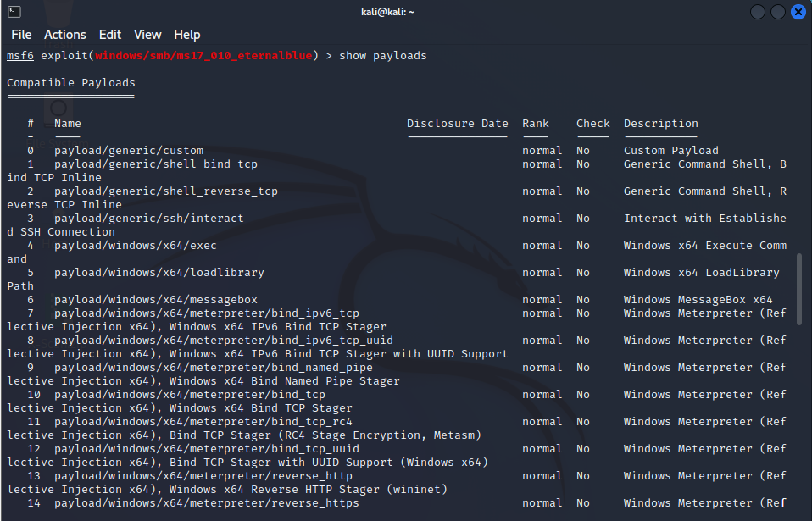Click 'Bind TCP Stager with UUID Support' line
Viewport: 812px width, 521px height.
point(281,462)
